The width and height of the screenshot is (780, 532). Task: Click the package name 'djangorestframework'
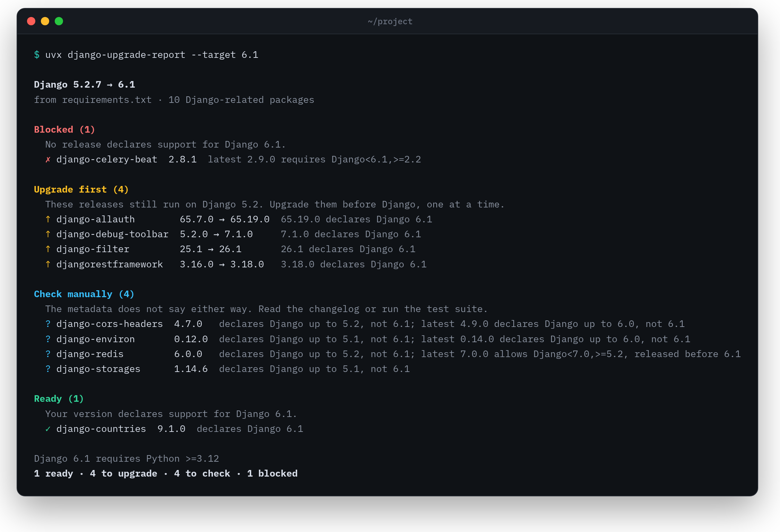(109, 264)
